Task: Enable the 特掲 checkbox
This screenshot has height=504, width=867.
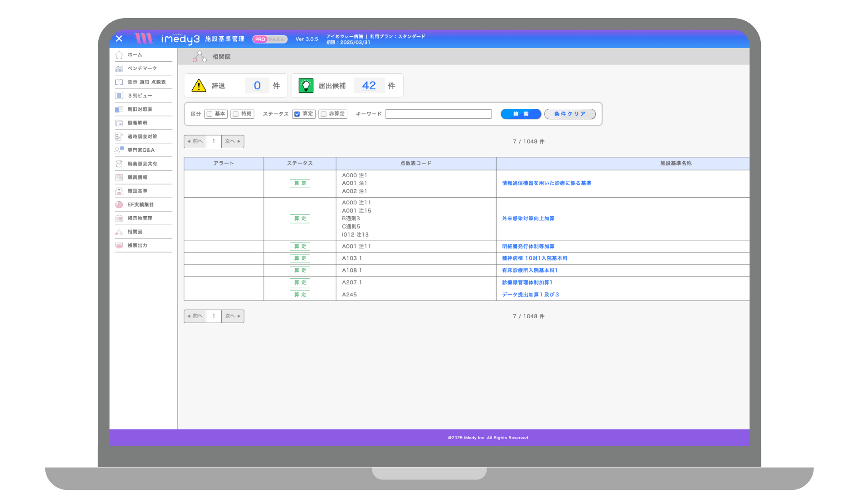Action: click(x=236, y=114)
